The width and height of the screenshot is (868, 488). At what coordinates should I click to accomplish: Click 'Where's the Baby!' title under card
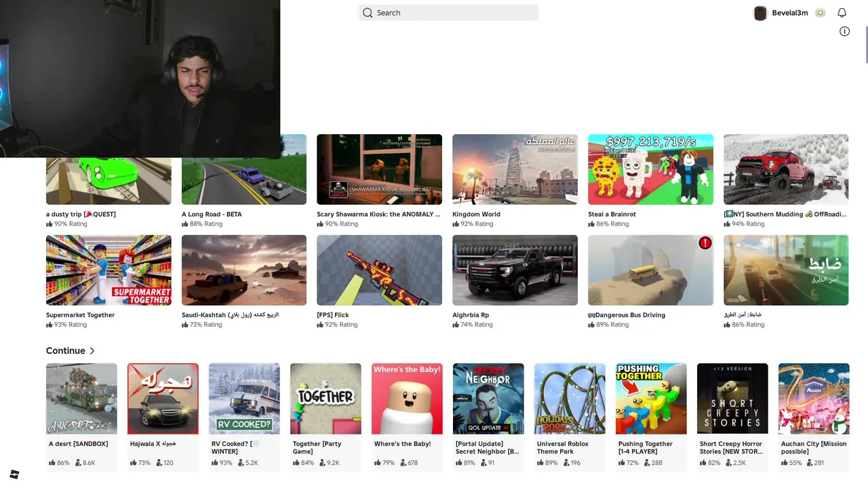[x=402, y=444]
